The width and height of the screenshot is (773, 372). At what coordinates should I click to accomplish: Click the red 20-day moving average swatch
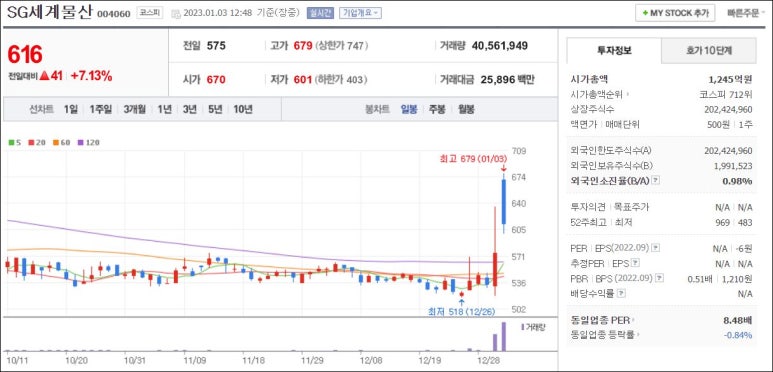[31, 142]
